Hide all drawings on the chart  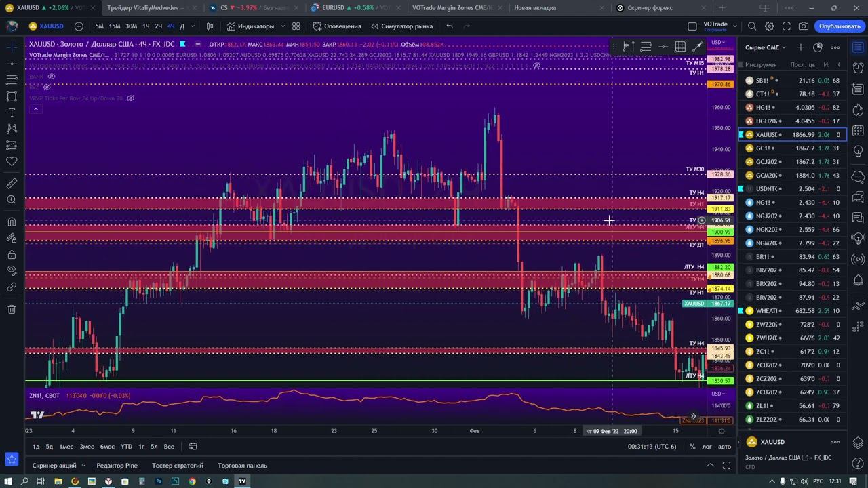point(12,271)
